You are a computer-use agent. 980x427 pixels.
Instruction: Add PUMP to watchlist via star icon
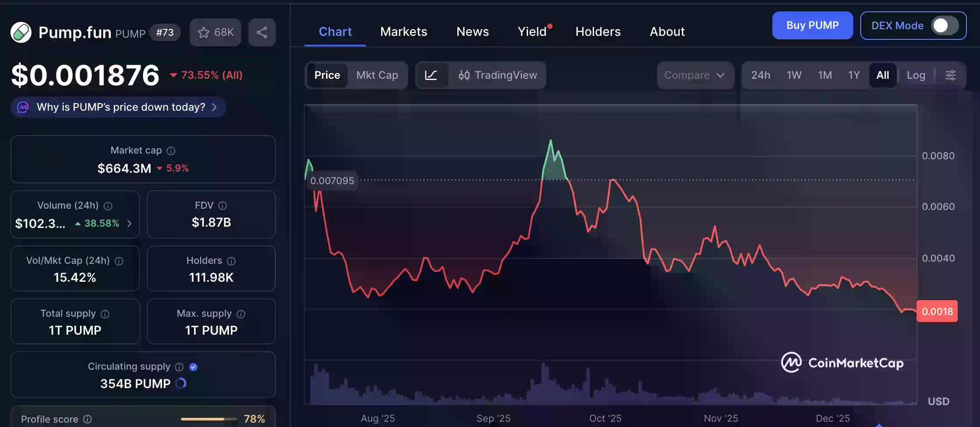pos(204,32)
